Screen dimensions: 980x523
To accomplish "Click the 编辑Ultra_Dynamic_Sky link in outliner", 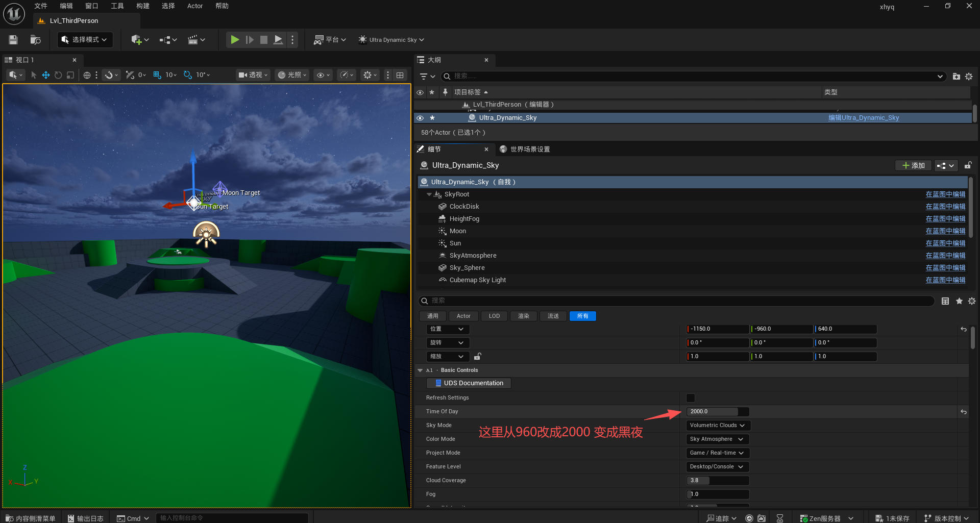I will (864, 118).
